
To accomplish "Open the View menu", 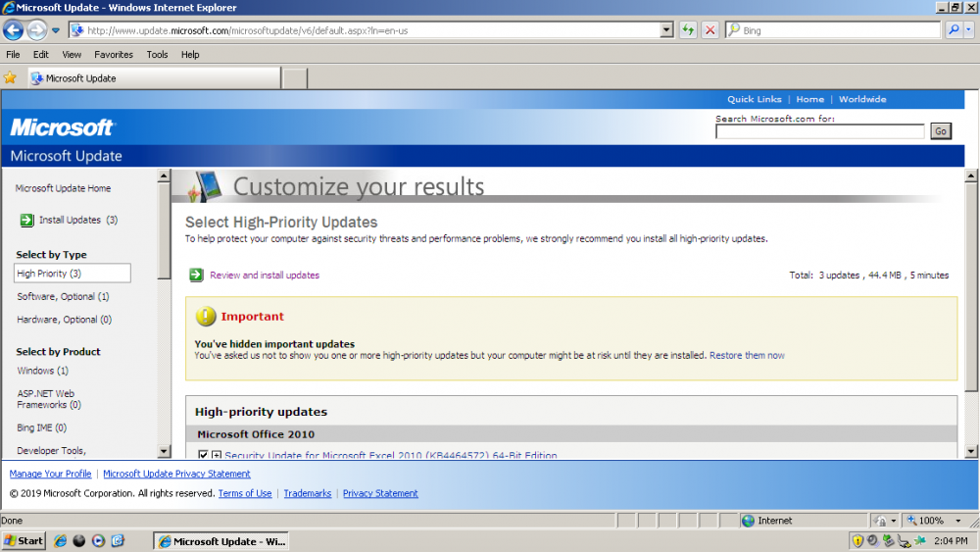I will click(72, 54).
